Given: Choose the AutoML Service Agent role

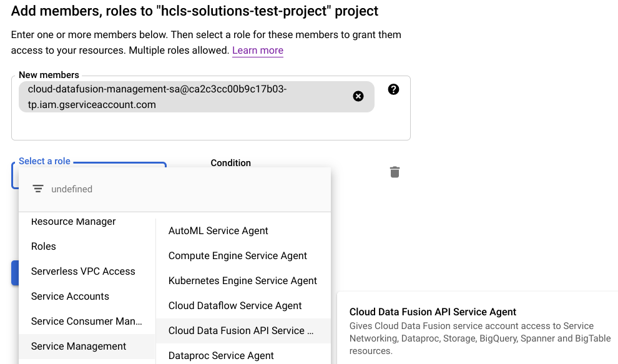Looking at the screenshot, I should 218,231.
